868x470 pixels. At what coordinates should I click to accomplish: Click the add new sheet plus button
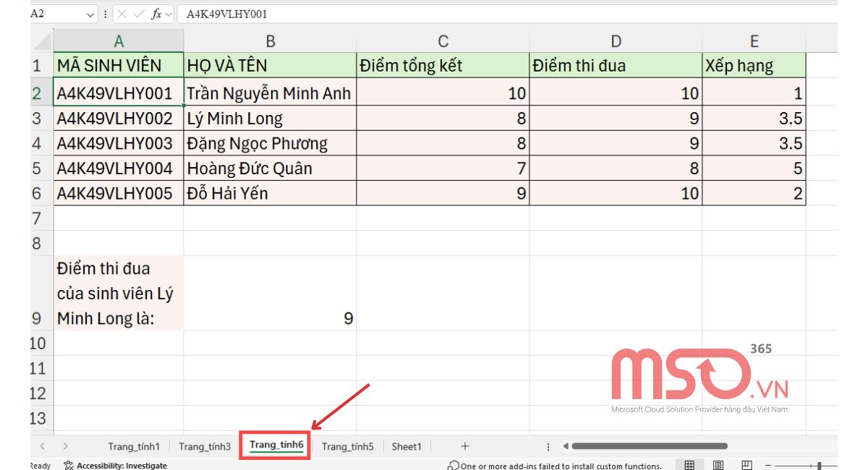(465, 446)
